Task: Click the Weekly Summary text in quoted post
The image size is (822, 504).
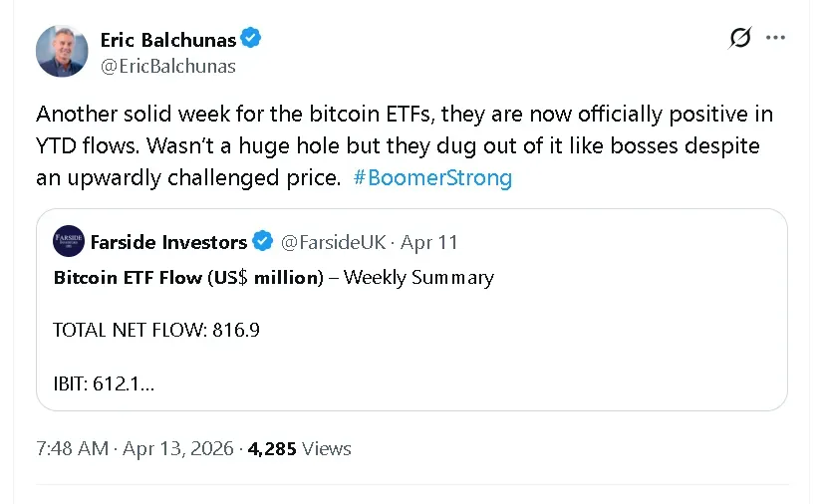Action: click(418, 277)
